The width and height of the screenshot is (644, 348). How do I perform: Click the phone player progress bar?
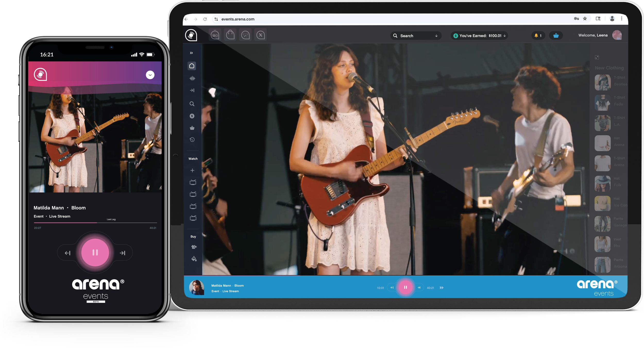[95, 222]
